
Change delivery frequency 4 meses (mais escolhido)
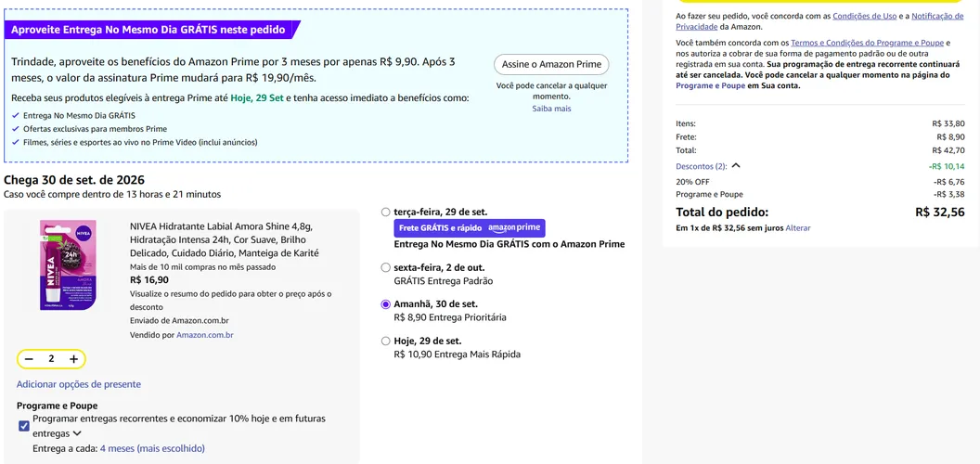click(152, 448)
